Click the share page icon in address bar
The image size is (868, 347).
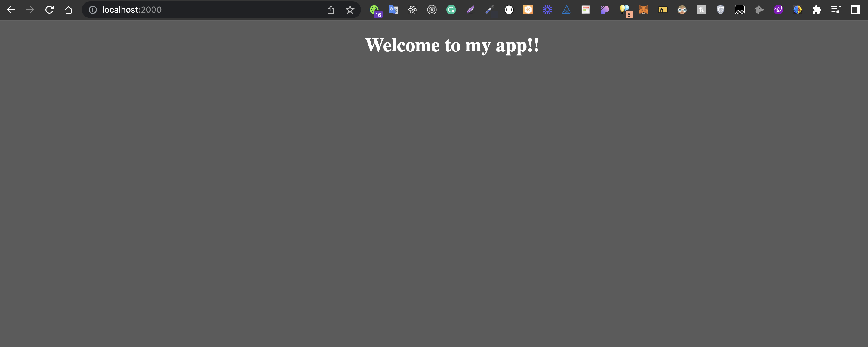[x=331, y=10]
